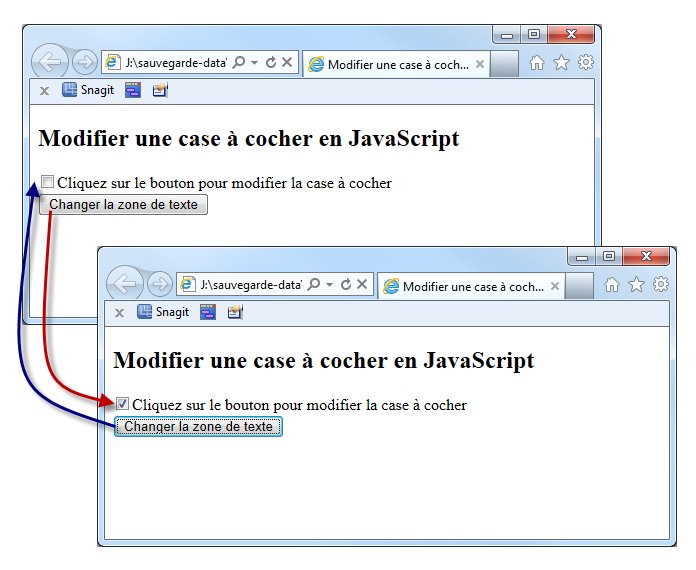The width and height of the screenshot is (696, 570).
Task: Go forward using forward arrow in back window
Action: 84,63
